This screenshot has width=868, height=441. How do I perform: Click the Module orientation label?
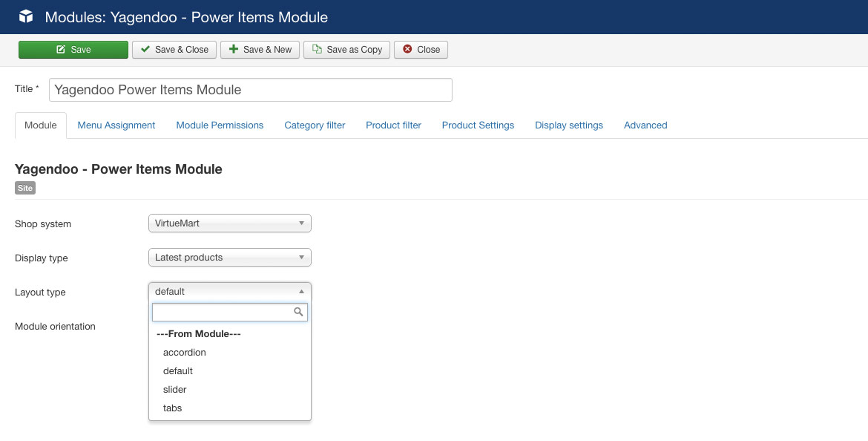[x=56, y=327]
